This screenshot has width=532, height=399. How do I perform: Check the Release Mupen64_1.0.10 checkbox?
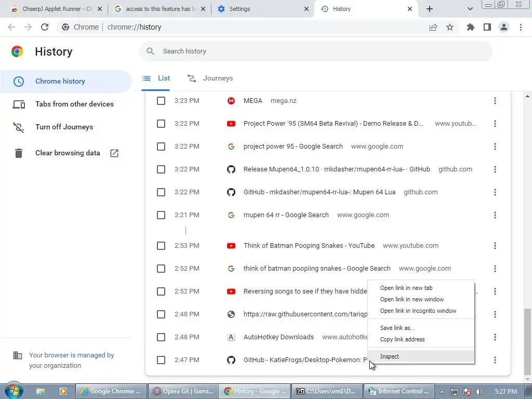161,169
